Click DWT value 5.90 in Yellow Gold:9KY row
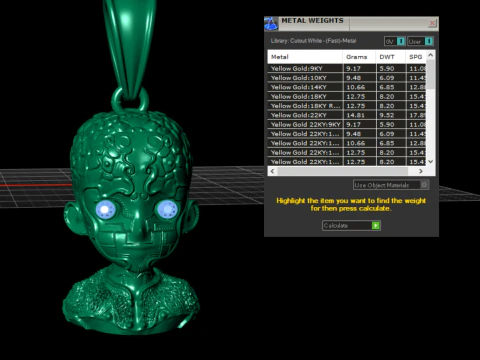The width and height of the screenshot is (480, 360). (390, 68)
